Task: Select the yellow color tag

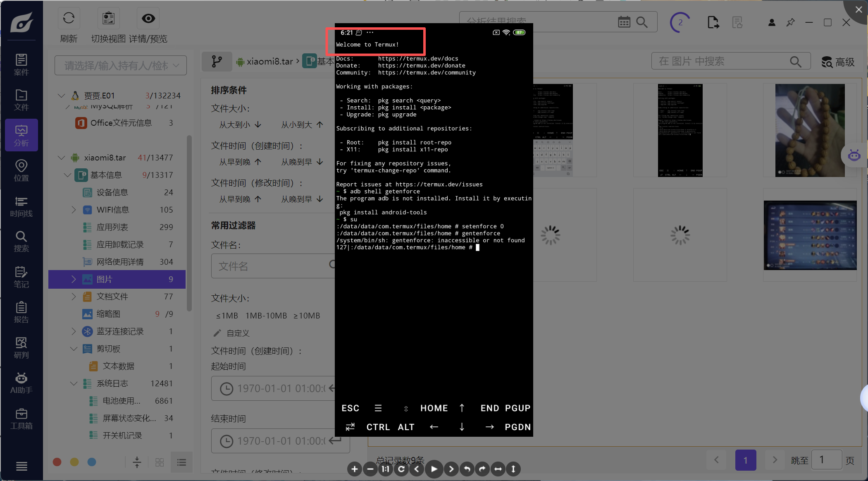Action: coord(74,462)
